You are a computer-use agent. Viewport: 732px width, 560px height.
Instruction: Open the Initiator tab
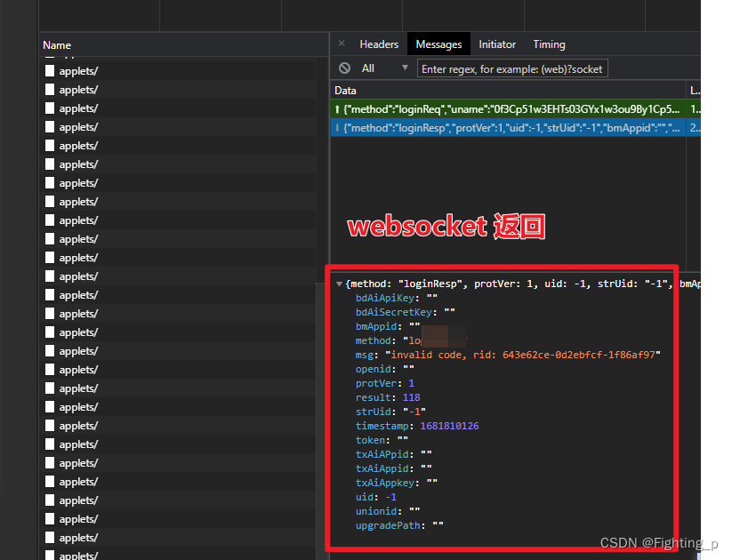pos(497,44)
